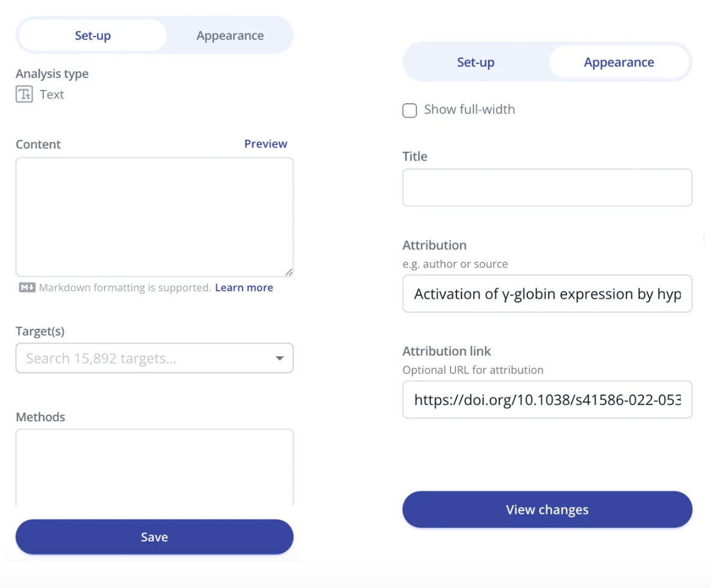Click the View changes button
The image size is (711, 588).
coord(547,510)
